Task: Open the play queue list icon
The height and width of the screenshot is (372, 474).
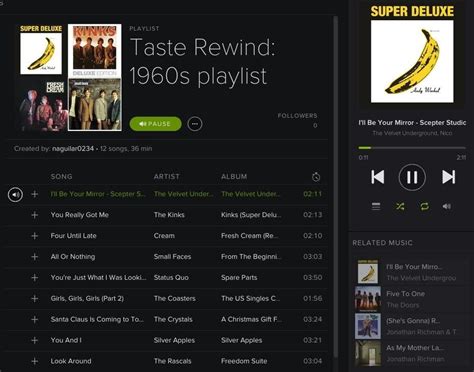Action: point(376,206)
